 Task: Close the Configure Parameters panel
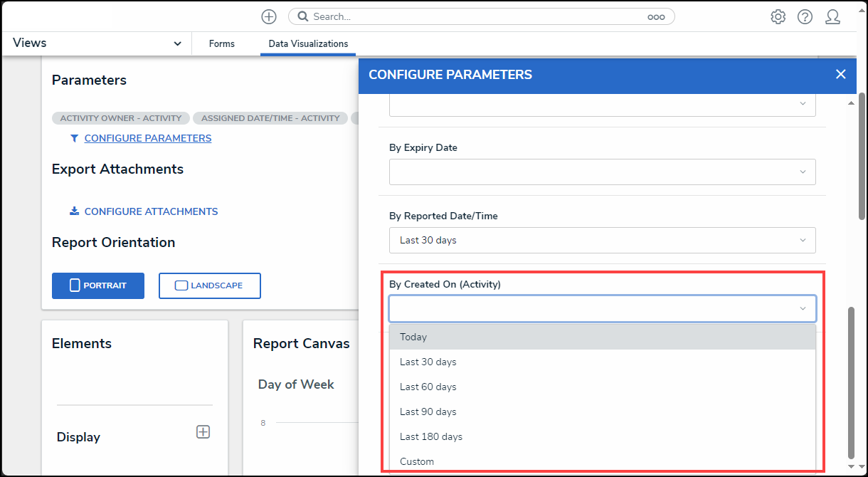tap(840, 74)
